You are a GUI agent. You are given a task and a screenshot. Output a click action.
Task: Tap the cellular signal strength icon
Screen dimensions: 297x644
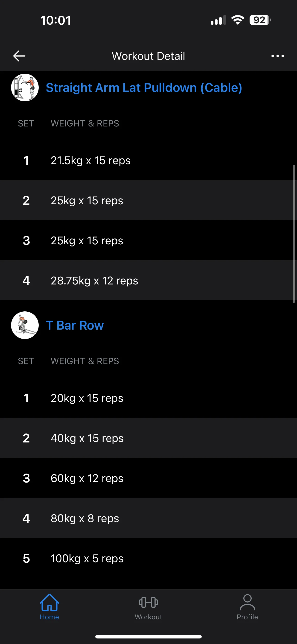218,20
